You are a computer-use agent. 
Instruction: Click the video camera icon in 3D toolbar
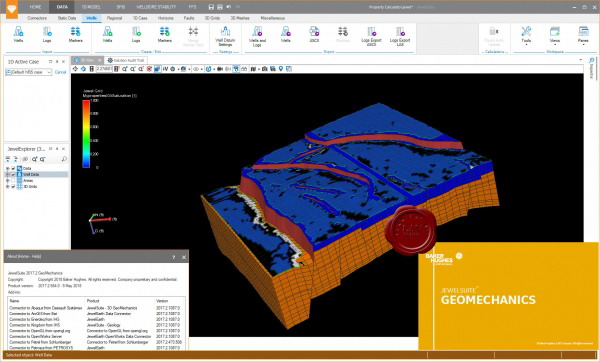[x=220, y=69]
